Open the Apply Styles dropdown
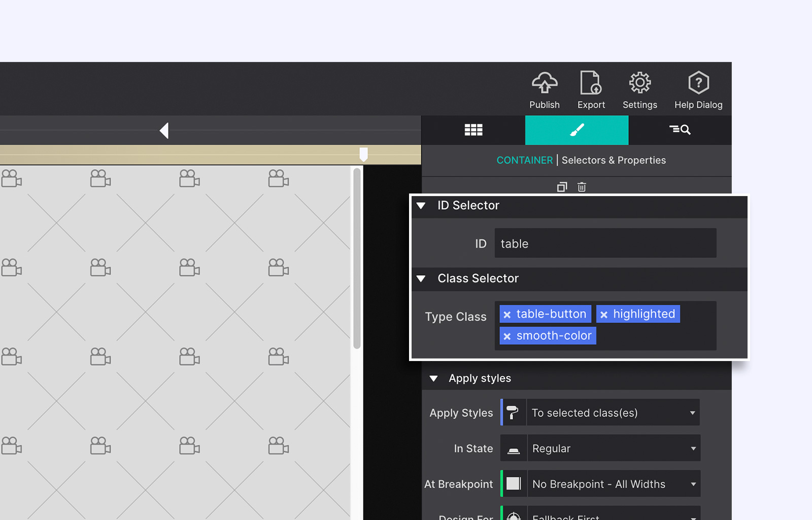812x520 pixels. [x=613, y=413]
